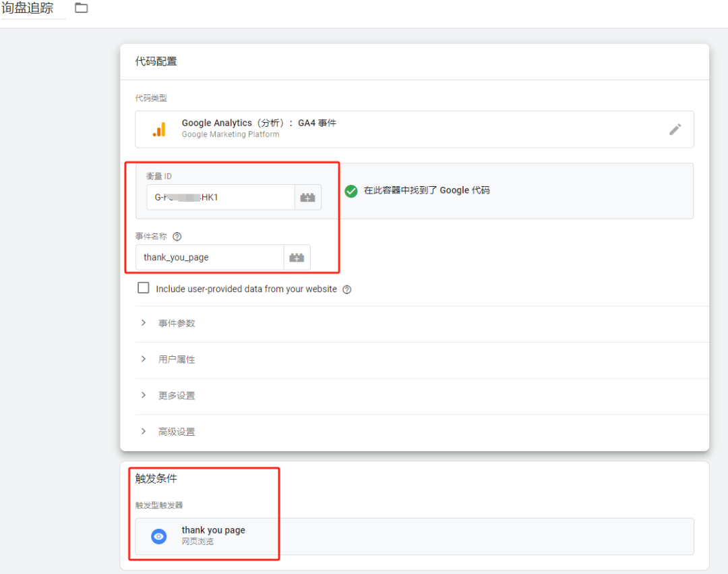Open the thank you page trigger
728x574 pixels.
click(414, 536)
